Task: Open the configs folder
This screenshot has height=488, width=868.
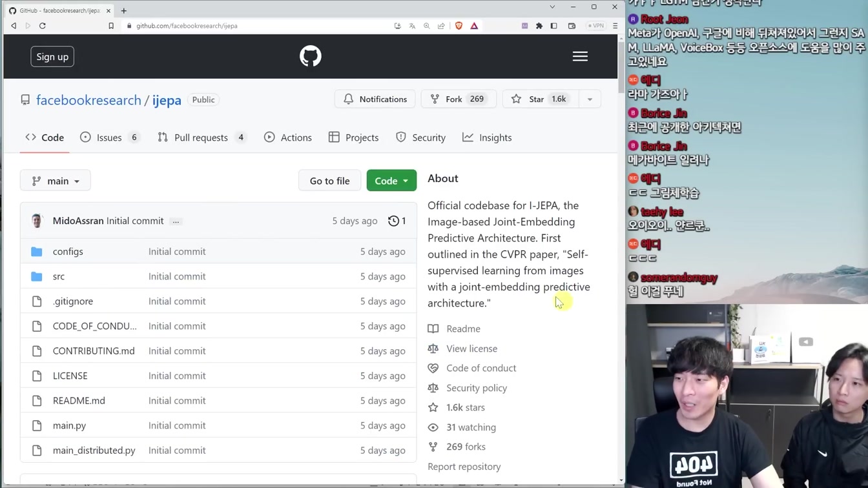Action: pyautogui.click(x=68, y=252)
